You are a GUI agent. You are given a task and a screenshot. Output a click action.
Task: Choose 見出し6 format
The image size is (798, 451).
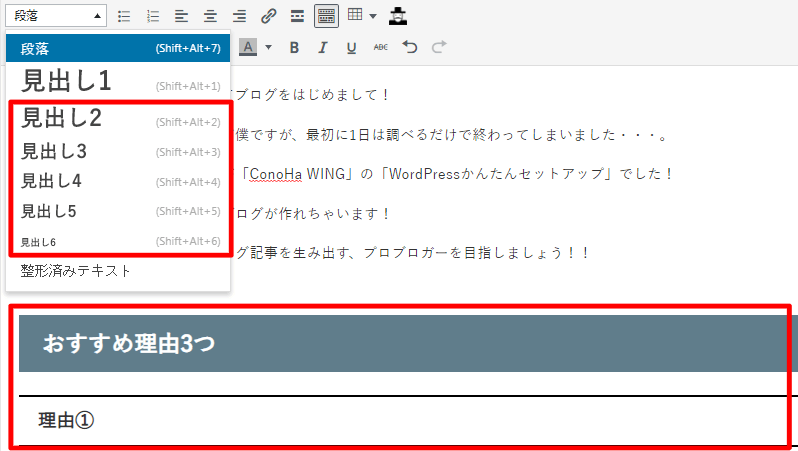(118, 242)
